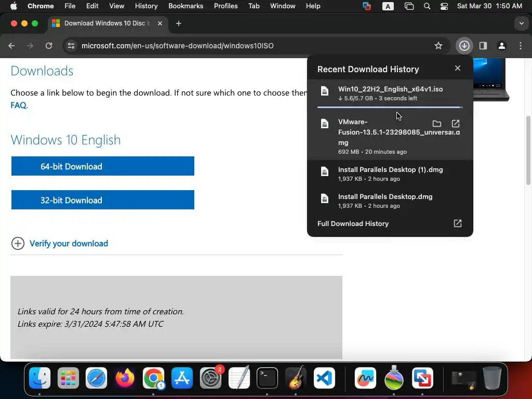The width and height of the screenshot is (532, 399).
Task: Open the File menu
Action: pos(70,6)
